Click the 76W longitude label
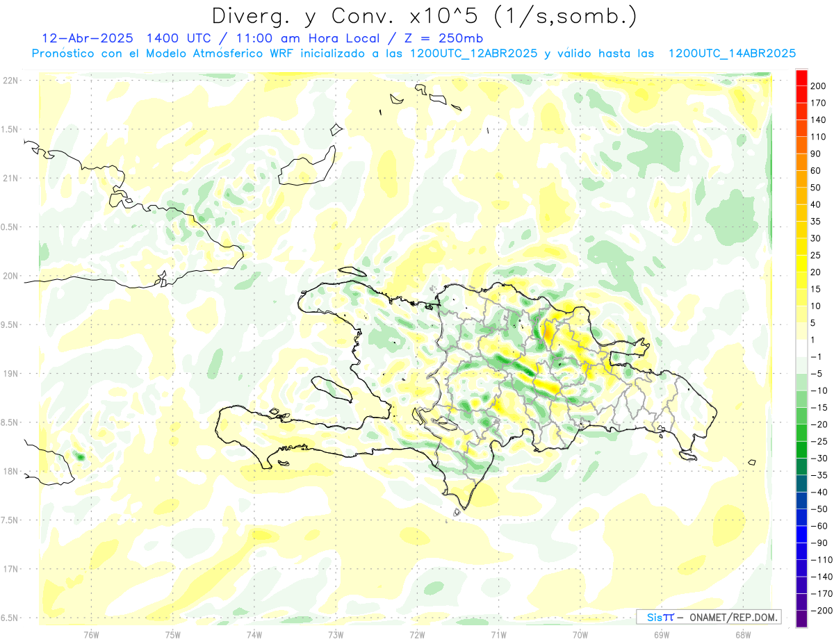 91,634
